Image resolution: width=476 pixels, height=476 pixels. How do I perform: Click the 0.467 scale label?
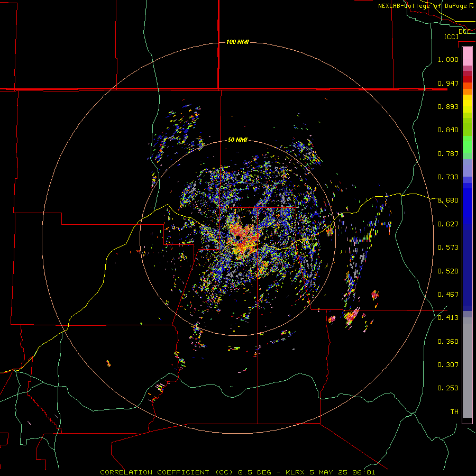pyautogui.click(x=448, y=295)
